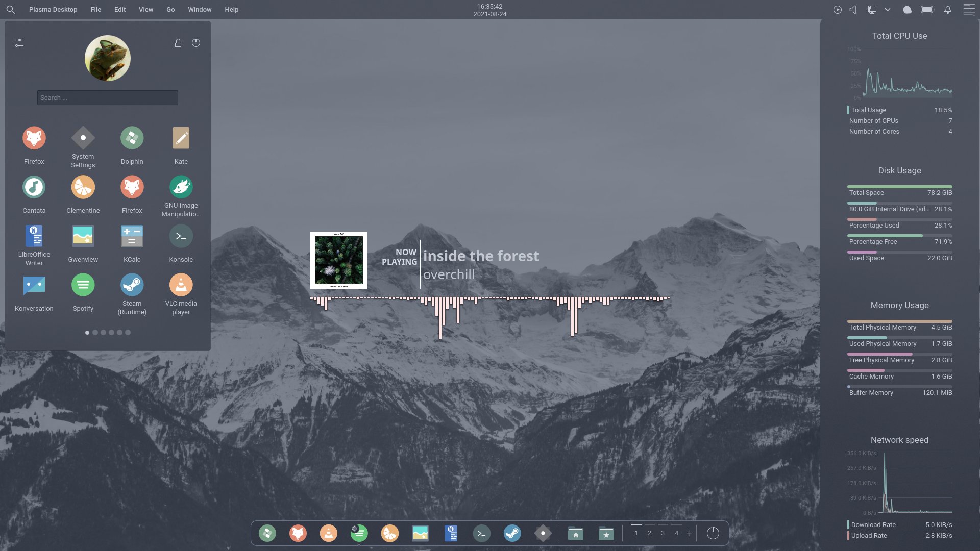980x551 pixels.
Task: Open the launcher configuration sliders icon
Action: point(19,43)
